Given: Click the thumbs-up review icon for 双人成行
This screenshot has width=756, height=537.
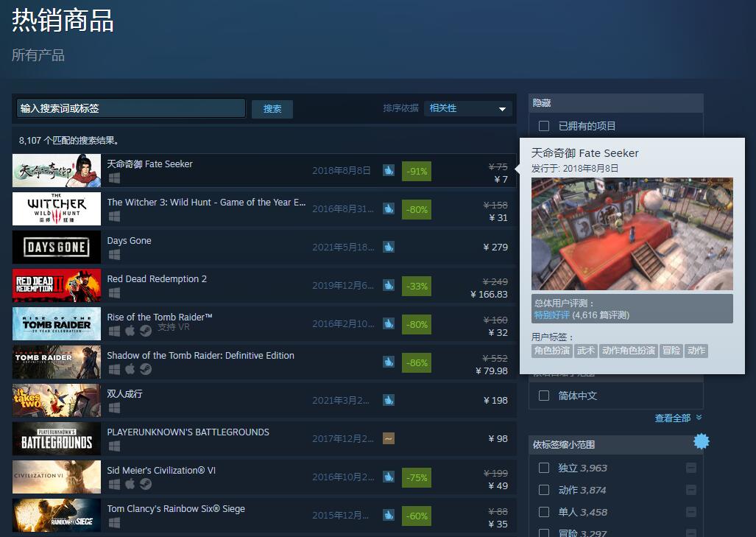Looking at the screenshot, I should coord(389,400).
